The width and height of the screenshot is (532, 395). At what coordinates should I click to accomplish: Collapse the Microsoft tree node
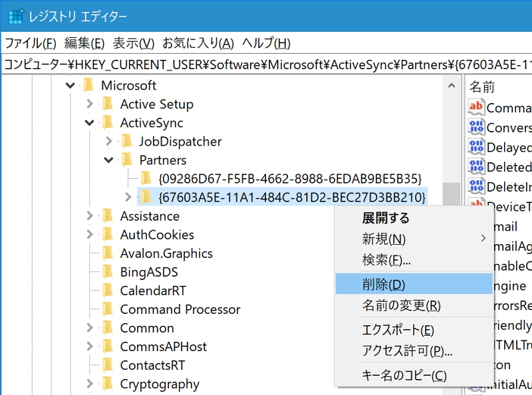pos(70,85)
